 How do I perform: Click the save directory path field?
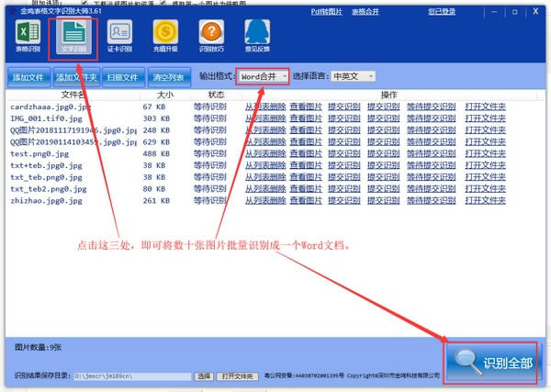coord(132,376)
